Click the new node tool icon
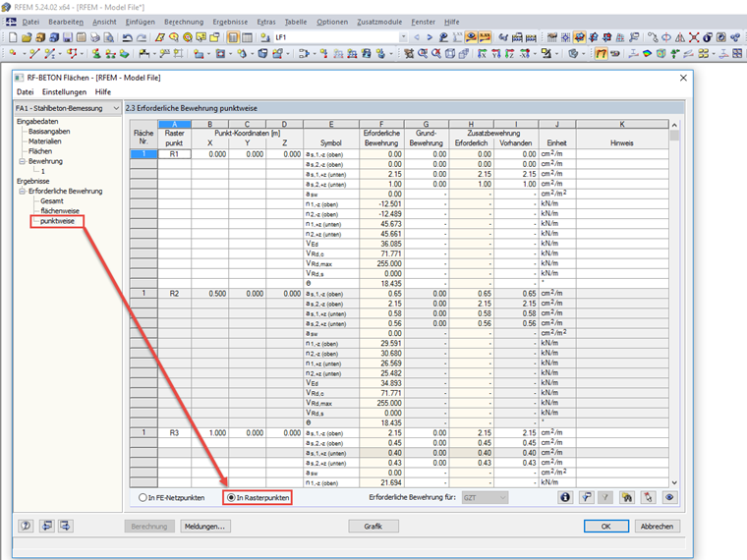The height and width of the screenshot is (560, 747). tap(13, 53)
